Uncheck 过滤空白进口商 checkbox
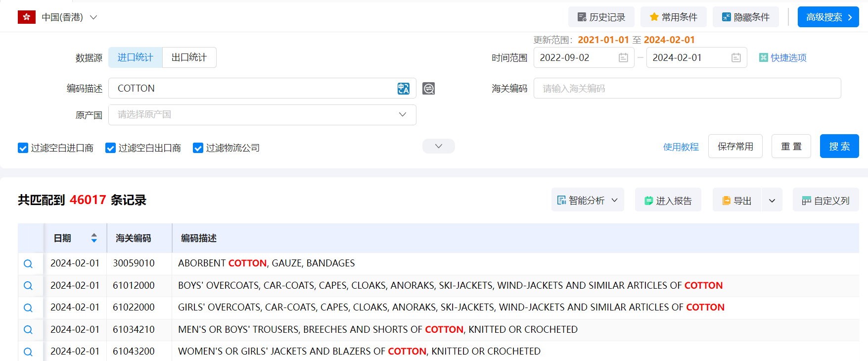 (x=23, y=148)
